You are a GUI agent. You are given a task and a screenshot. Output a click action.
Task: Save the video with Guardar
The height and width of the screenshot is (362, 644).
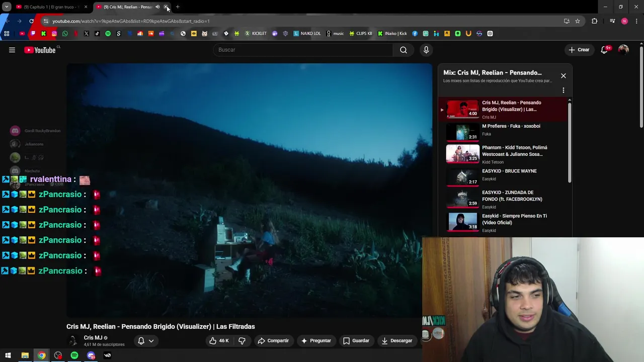[x=356, y=341]
